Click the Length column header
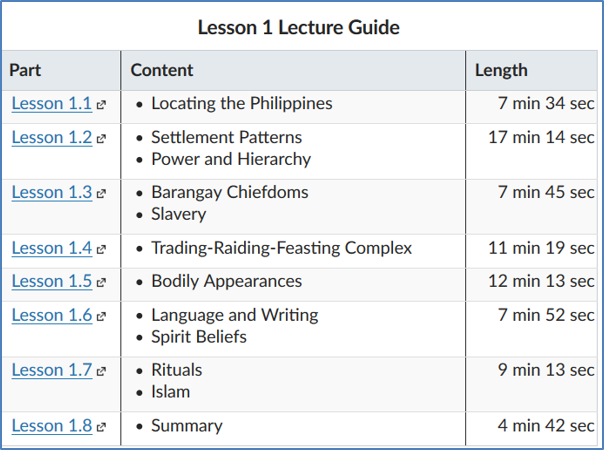604x450 pixels. point(501,70)
